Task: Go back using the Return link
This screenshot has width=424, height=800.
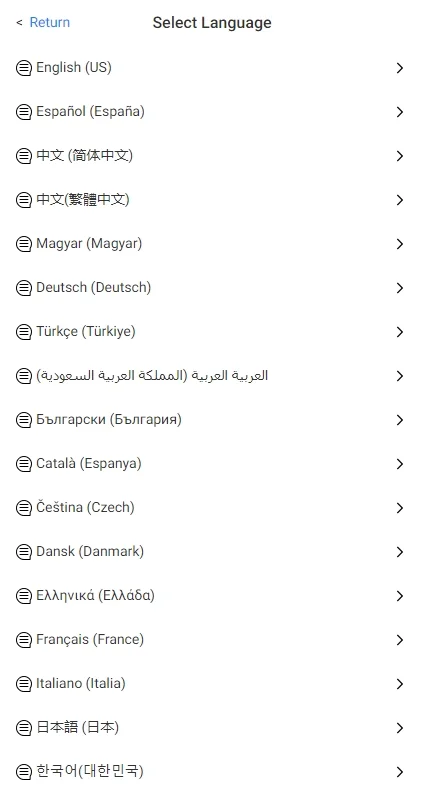Action: click(49, 22)
